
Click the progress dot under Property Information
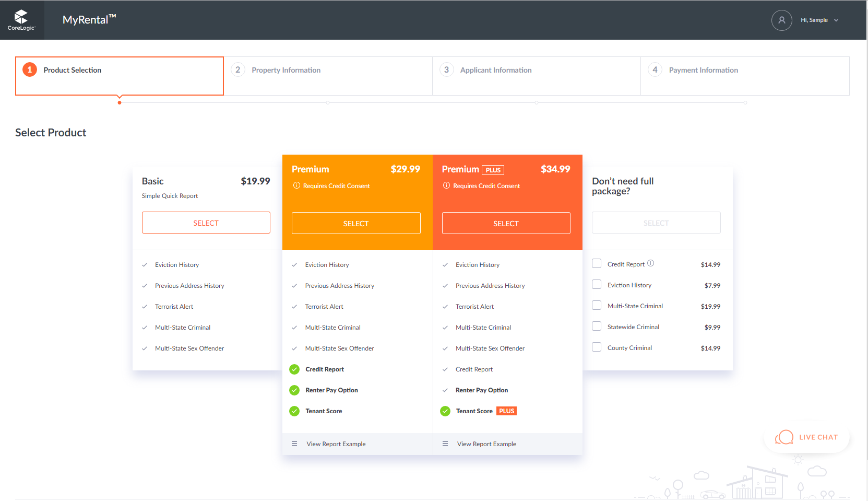tap(328, 102)
